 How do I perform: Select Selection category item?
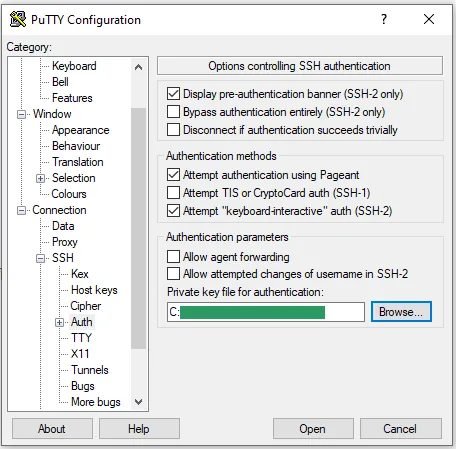74,178
